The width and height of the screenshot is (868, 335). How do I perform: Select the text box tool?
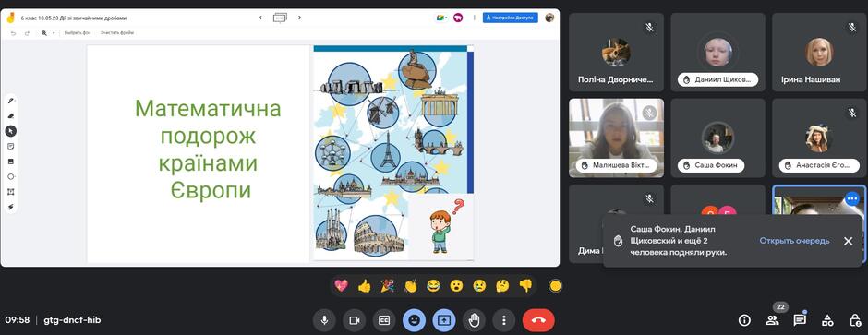point(10,192)
